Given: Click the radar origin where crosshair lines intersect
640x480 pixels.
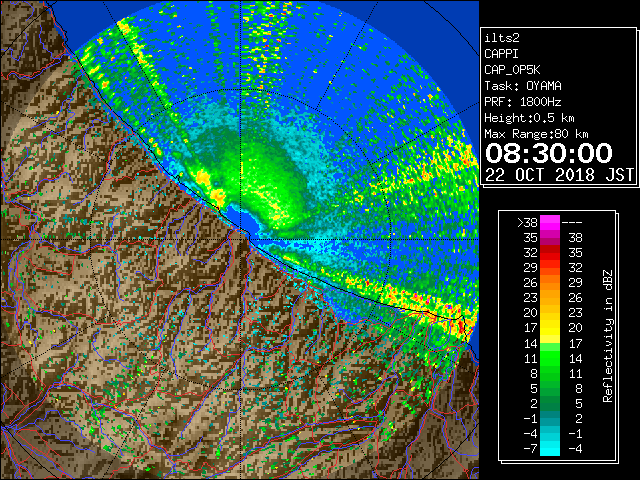Looking at the screenshot, I should tap(241, 239).
